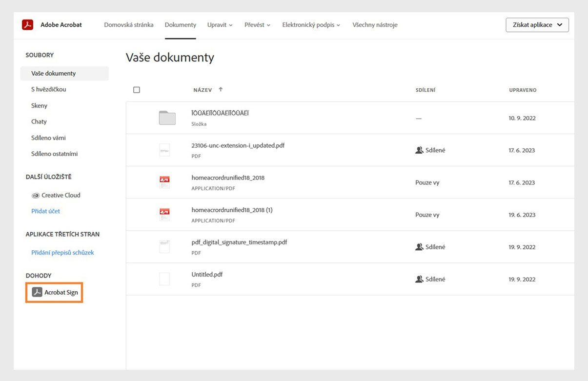Click the shared people icon for Untitled.pdf

click(419, 279)
